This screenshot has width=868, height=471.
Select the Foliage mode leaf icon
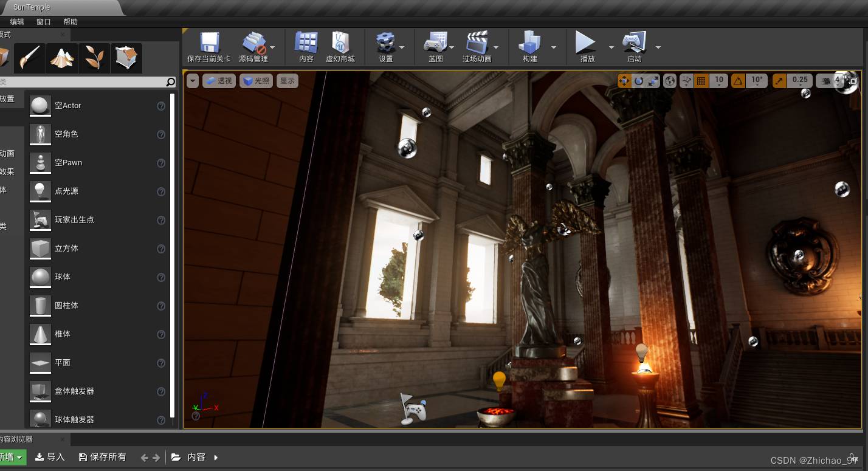(x=94, y=58)
